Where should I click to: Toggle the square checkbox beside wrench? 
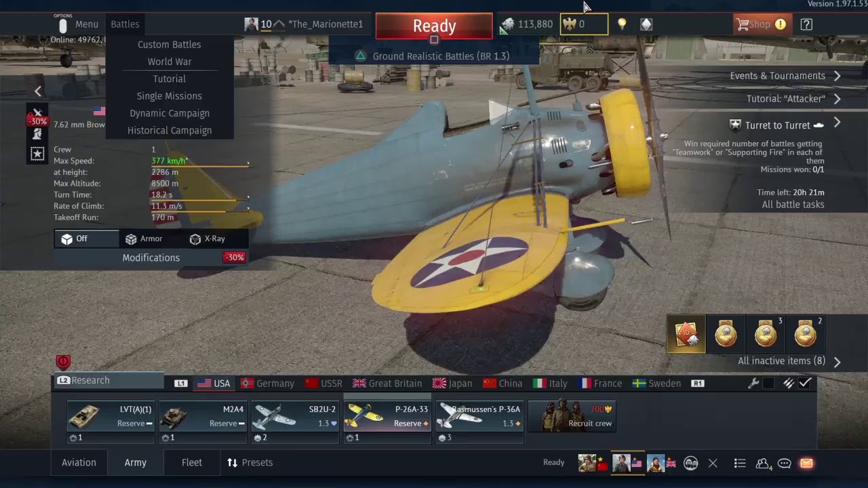pos(768,384)
